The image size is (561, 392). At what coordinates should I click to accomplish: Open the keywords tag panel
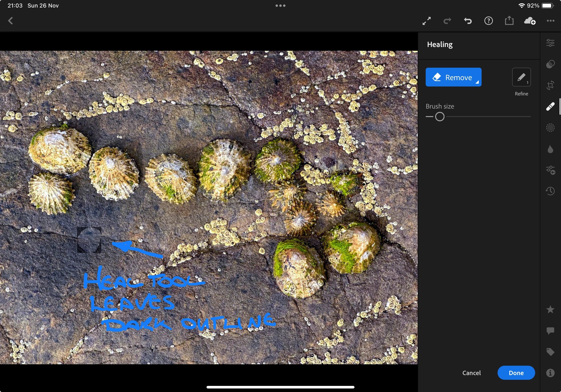550,352
